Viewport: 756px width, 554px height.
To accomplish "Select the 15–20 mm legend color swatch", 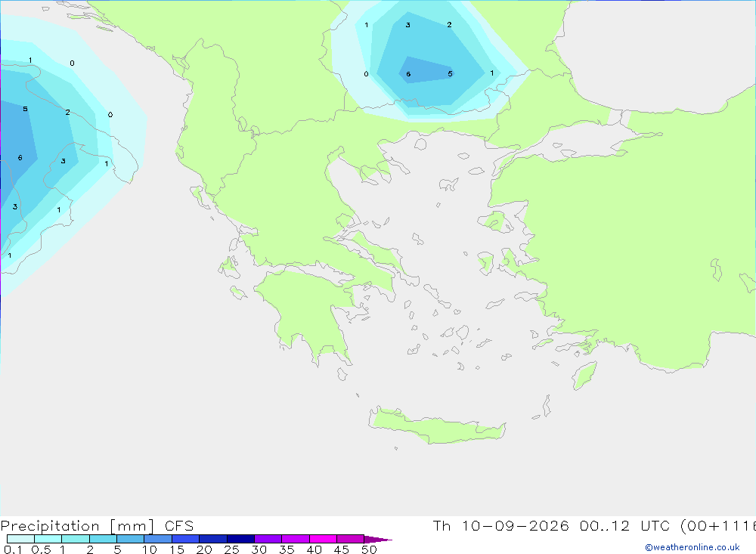I will click(185, 539).
